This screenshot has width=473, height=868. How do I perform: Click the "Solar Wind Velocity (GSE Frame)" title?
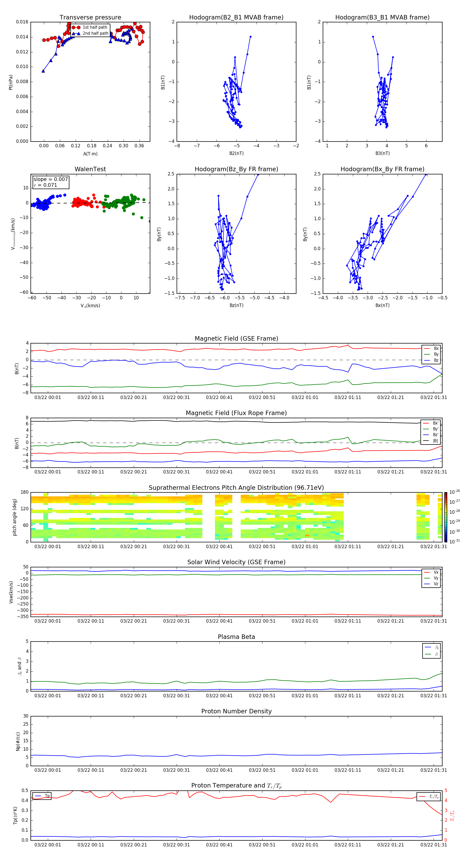(x=236, y=562)
